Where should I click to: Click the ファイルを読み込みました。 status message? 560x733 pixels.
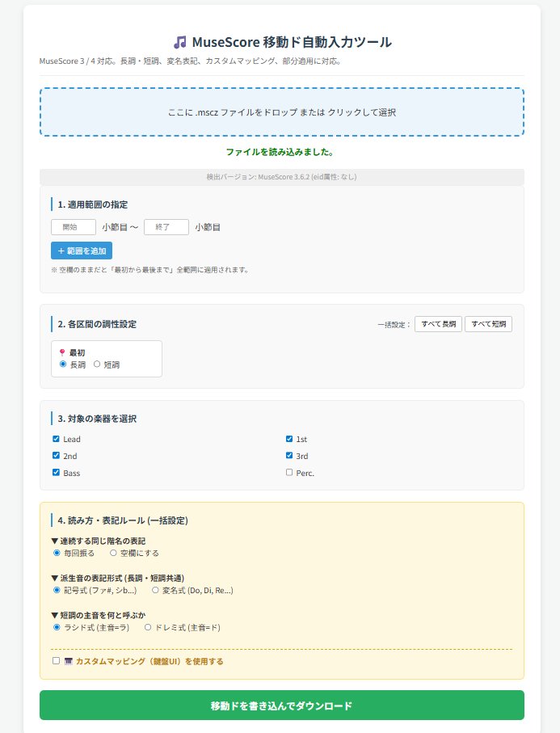coord(280,152)
